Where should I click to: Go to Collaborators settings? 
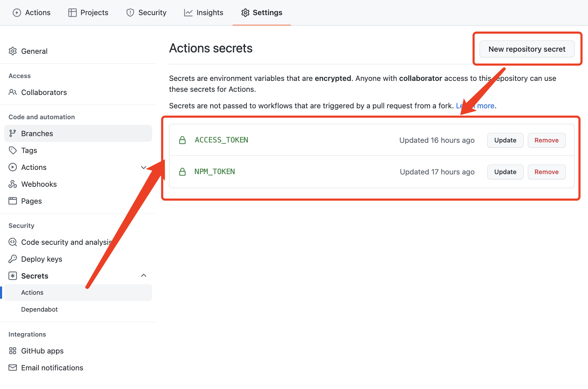(x=78, y=92)
